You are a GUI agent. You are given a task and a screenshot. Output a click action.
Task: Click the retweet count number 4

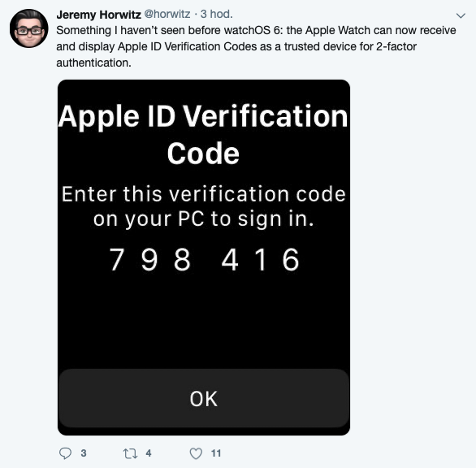point(149,453)
